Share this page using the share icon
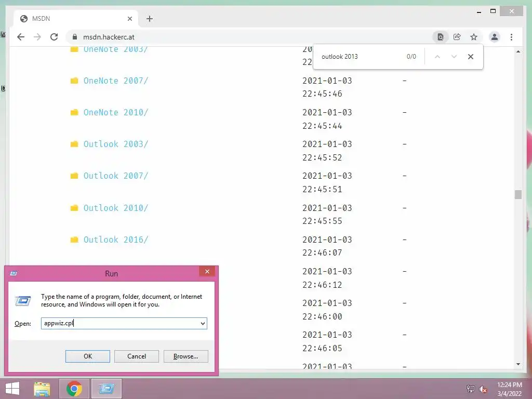The height and width of the screenshot is (399, 532). (x=457, y=37)
